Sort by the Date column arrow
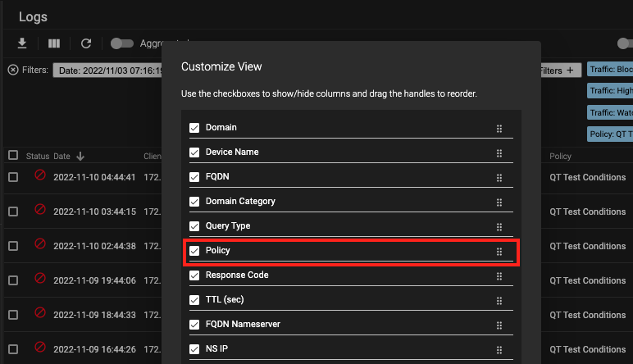The width and height of the screenshot is (633, 364). coord(80,156)
